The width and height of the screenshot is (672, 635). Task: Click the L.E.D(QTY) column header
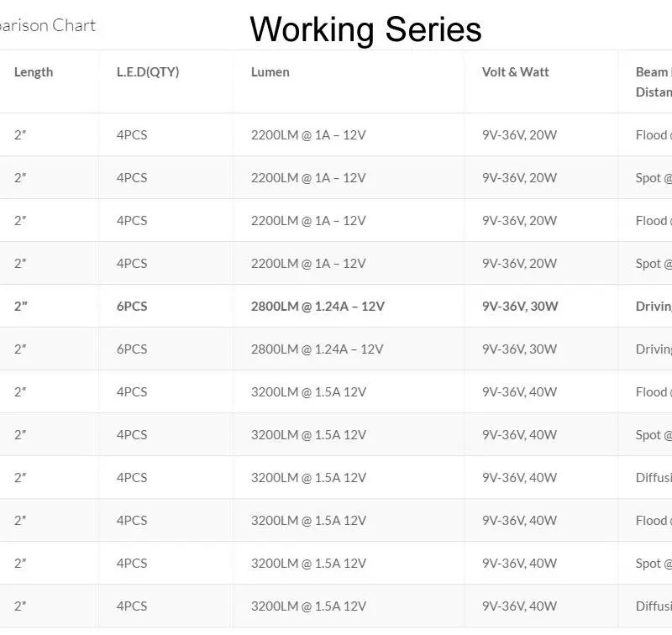click(148, 72)
